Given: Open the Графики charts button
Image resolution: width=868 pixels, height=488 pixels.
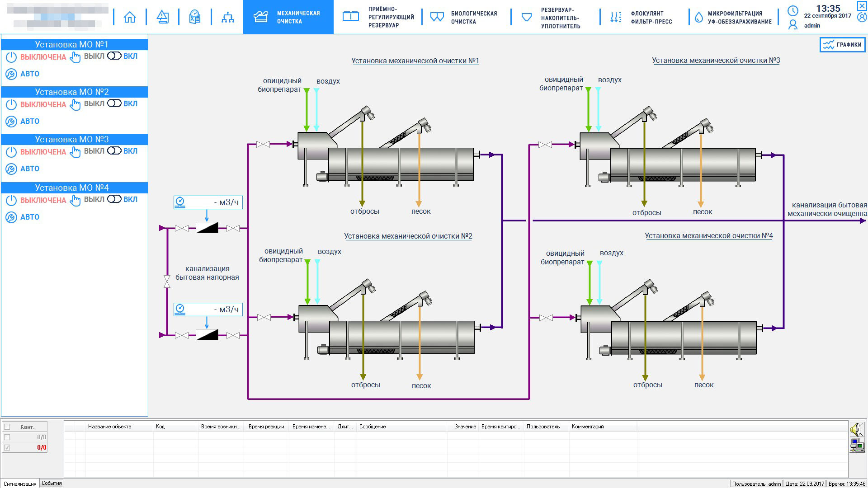Looking at the screenshot, I should click(843, 45).
